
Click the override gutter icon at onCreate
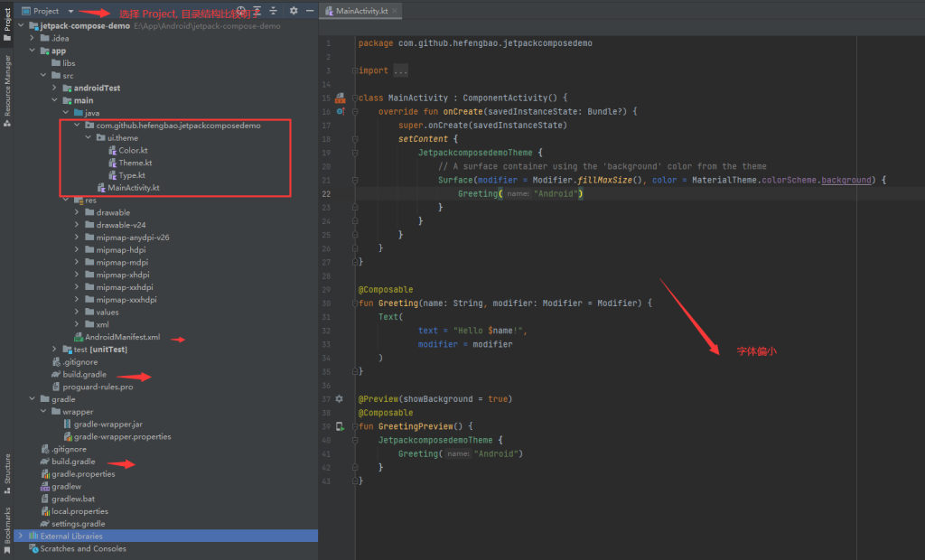[x=340, y=111]
